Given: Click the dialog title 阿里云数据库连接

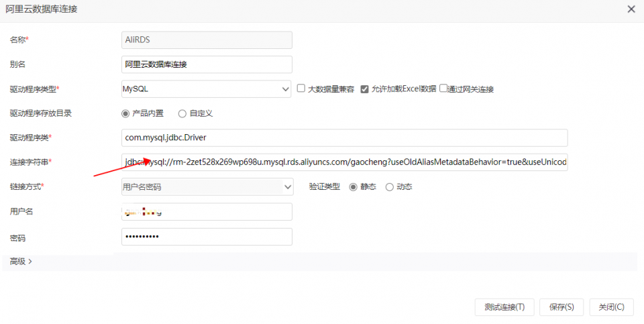Looking at the screenshot, I should click(42, 9).
